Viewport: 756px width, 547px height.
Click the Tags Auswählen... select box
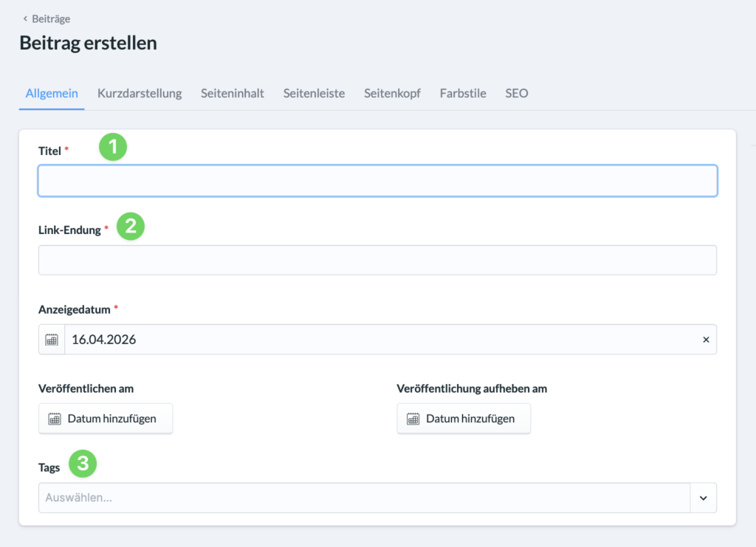click(362, 498)
